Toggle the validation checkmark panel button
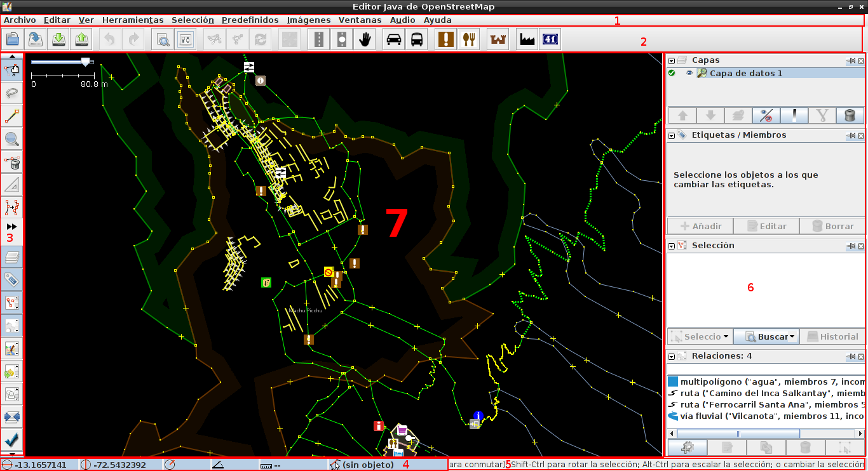The image size is (868, 471). tap(12, 439)
